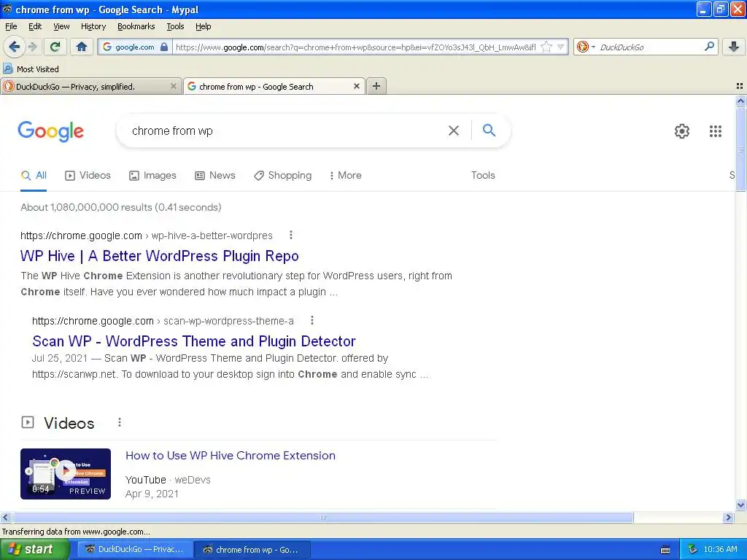Open How to Use WP Hive Chrome Extension
The width and height of the screenshot is (747, 560).
pos(230,455)
